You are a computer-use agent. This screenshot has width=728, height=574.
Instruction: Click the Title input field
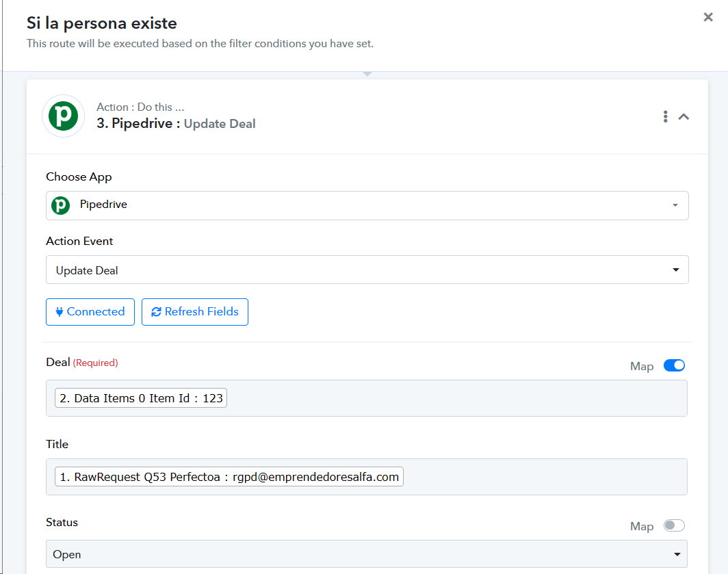[366, 477]
